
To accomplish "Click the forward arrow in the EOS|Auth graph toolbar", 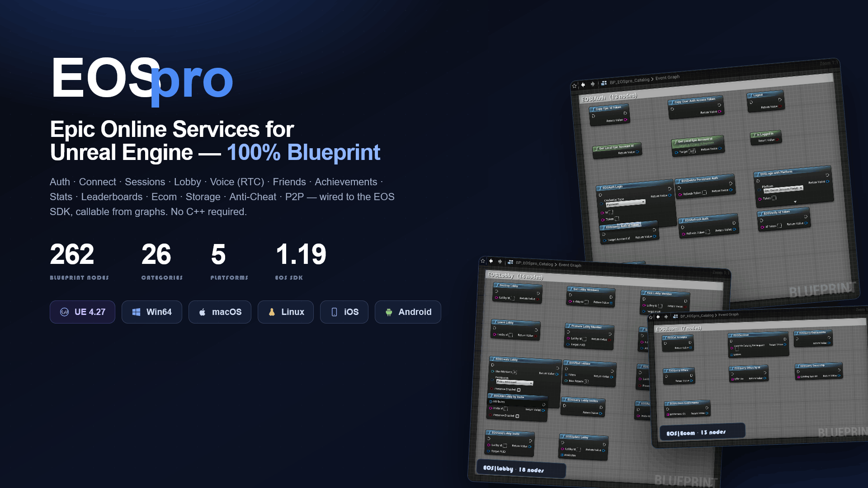I will point(593,84).
